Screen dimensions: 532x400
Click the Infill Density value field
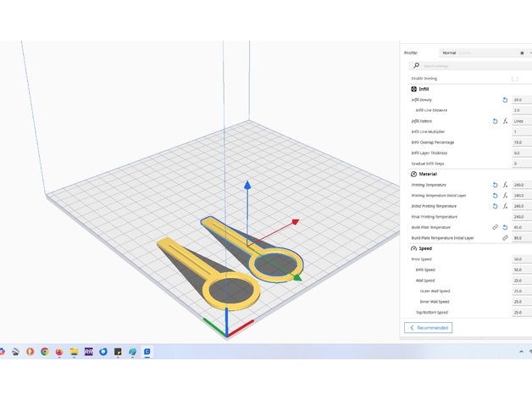tap(519, 100)
